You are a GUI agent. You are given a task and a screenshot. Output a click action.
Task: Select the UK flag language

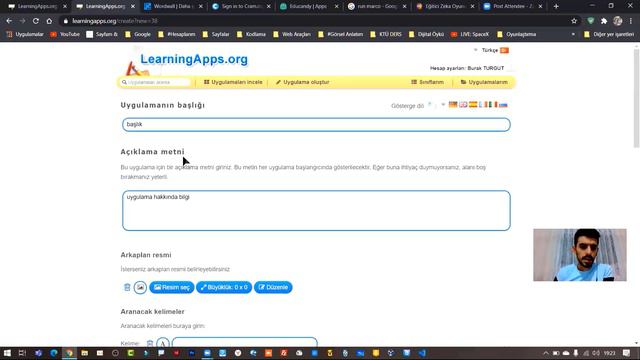[463, 104]
